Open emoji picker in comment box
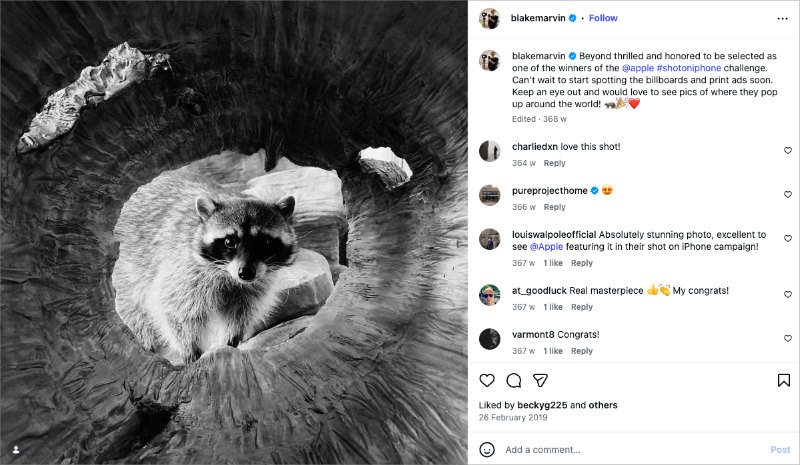This screenshot has height=465, width=800. click(487, 450)
